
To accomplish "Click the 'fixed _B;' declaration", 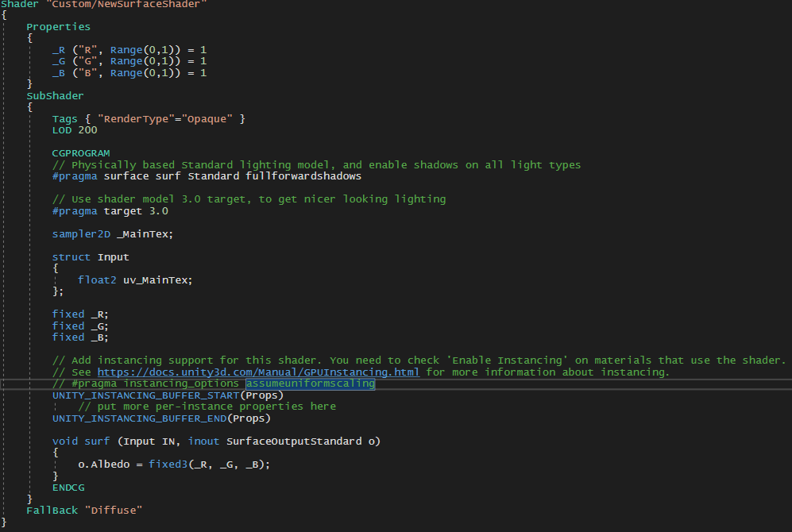I will tap(79, 337).
